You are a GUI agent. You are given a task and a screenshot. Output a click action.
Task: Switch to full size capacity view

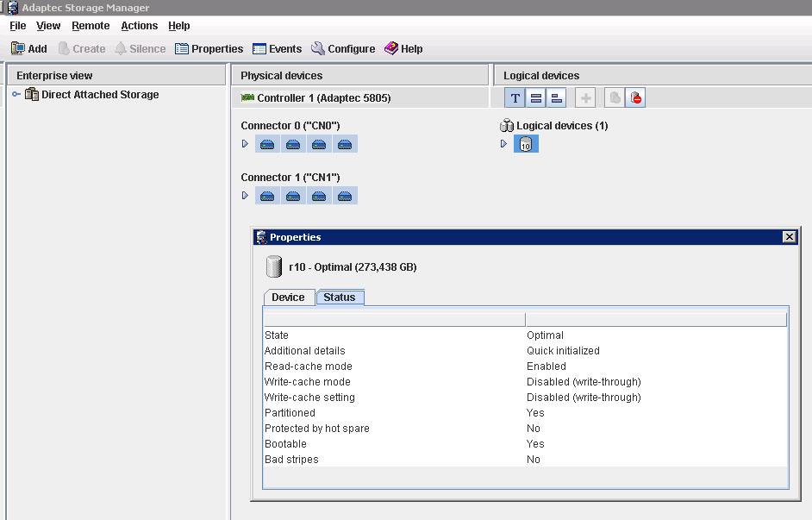coord(536,98)
